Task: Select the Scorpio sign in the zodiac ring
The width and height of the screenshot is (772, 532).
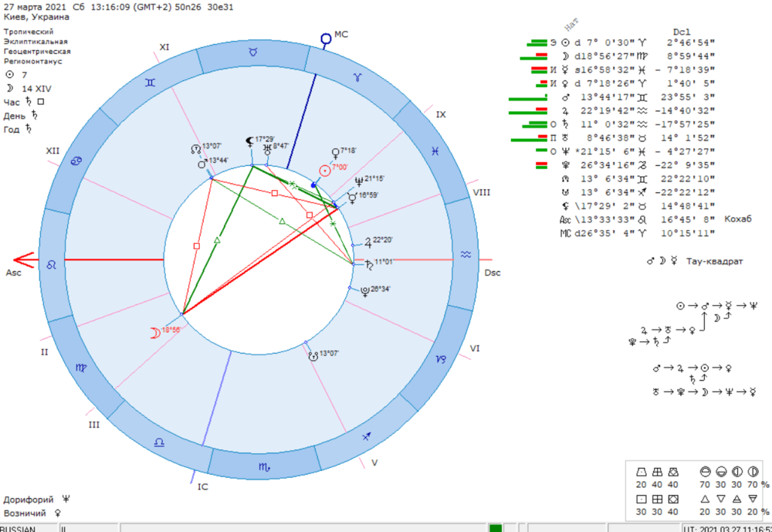Action: (264, 466)
